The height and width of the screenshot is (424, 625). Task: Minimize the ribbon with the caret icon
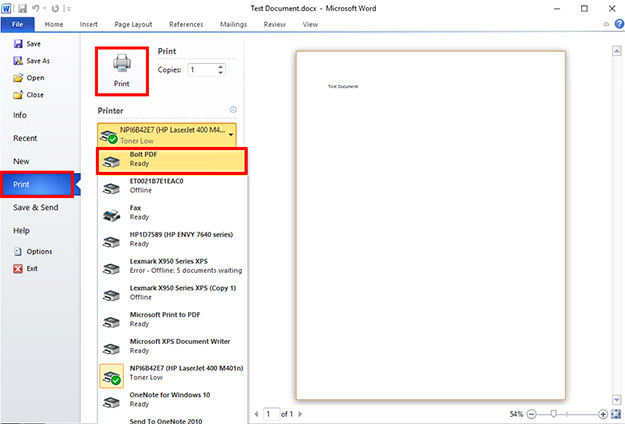pyautogui.click(x=606, y=24)
